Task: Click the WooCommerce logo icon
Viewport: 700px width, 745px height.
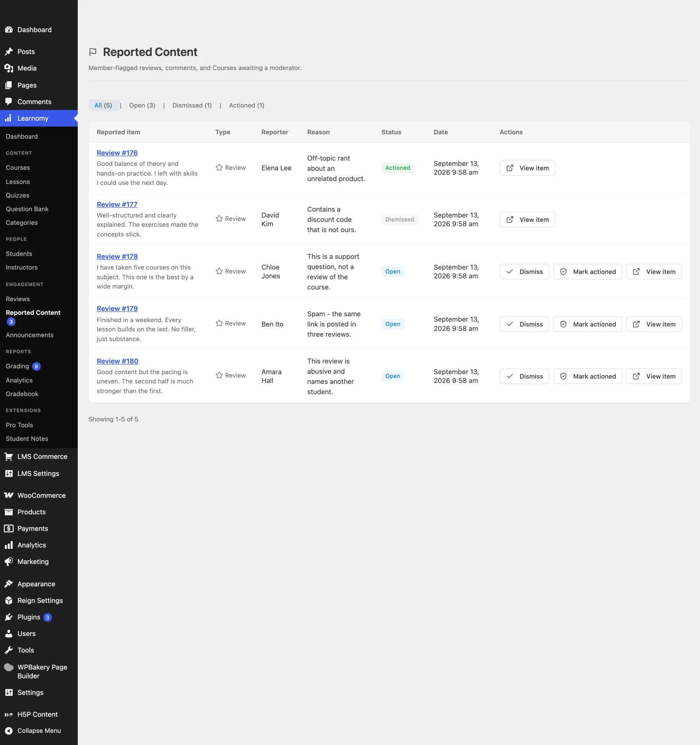Action: [9, 495]
